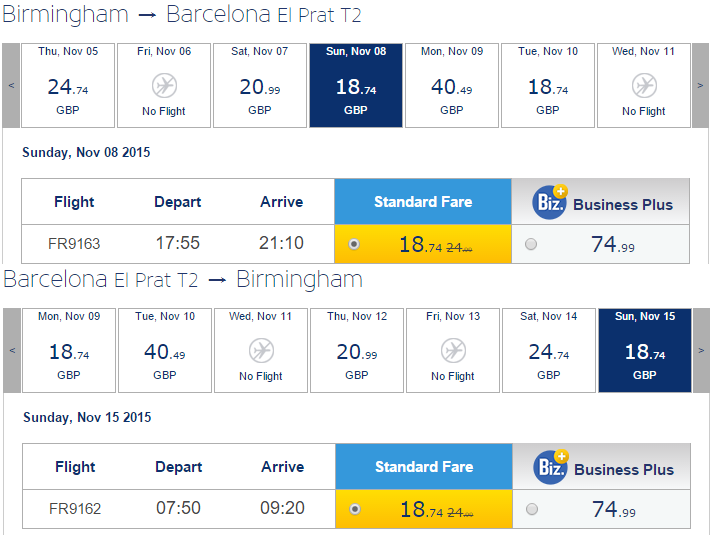
Task: Select Business Plus 74.99 radio for flight FR9162
Action: click(x=532, y=509)
